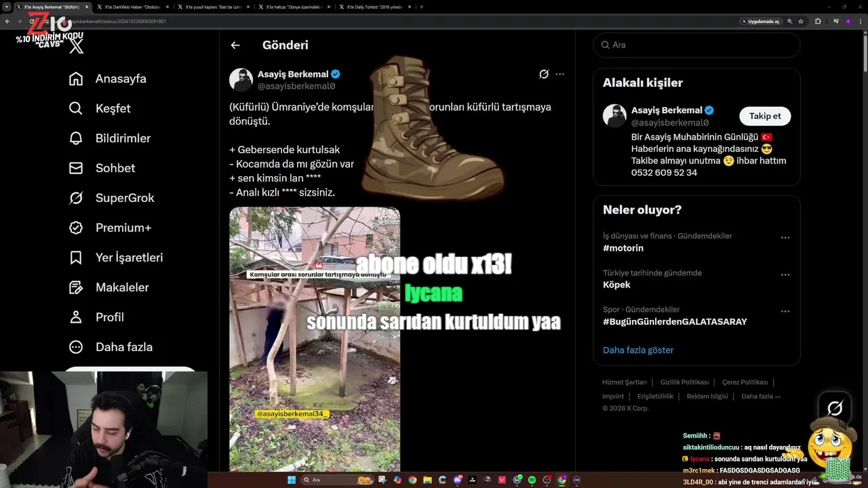Open Premium+ badge icon
This screenshot has height=488, width=868.
(76, 228)
